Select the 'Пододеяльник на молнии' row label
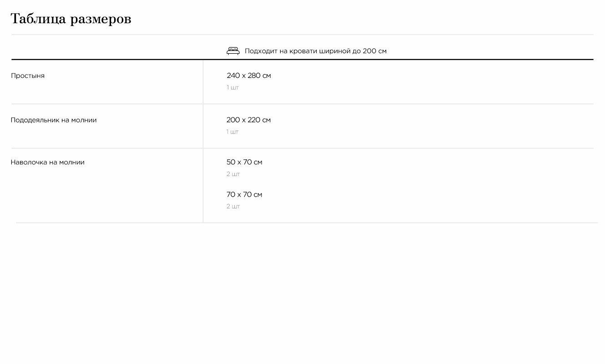This screenshot has width=605, height=364. [x=54, y=120]
